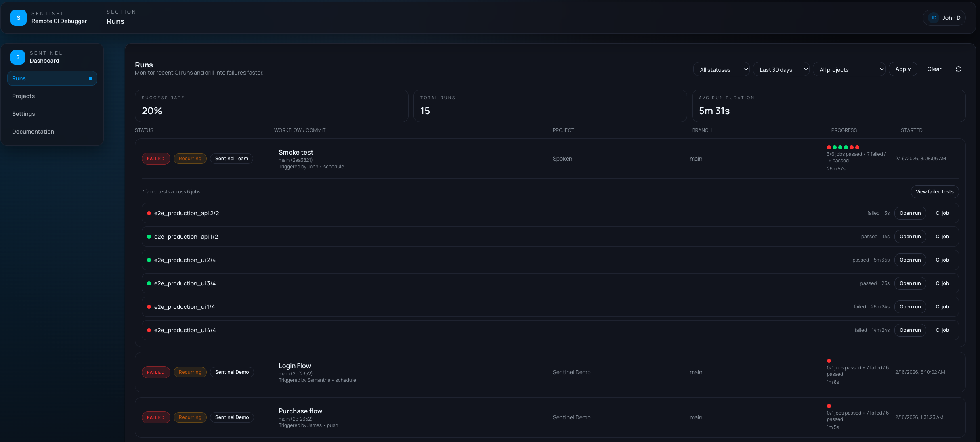Click the JD user avatar
Screen dimensions: 980x442
933,18
